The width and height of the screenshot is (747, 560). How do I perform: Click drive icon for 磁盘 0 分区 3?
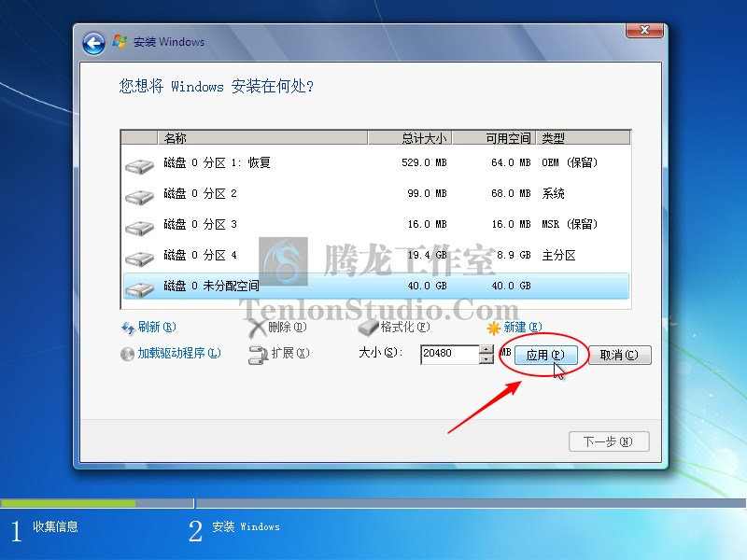(x=139, y=228)
